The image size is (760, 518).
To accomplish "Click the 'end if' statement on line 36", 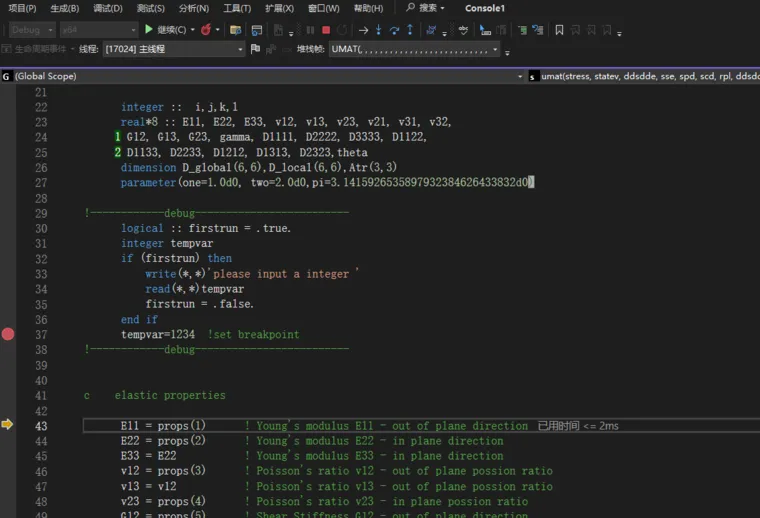I will coord(139,319).
